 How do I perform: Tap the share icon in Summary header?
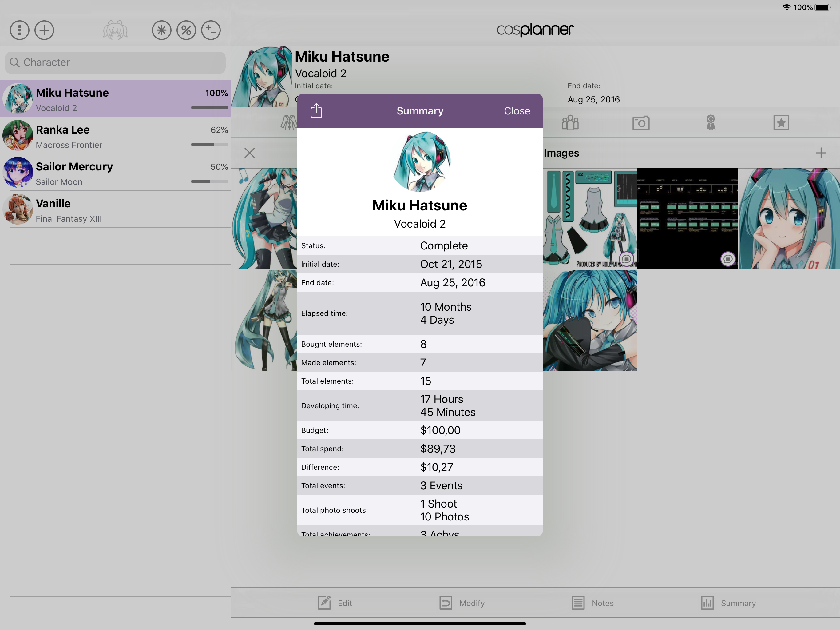pyautogui.click(x=316, y=110)
